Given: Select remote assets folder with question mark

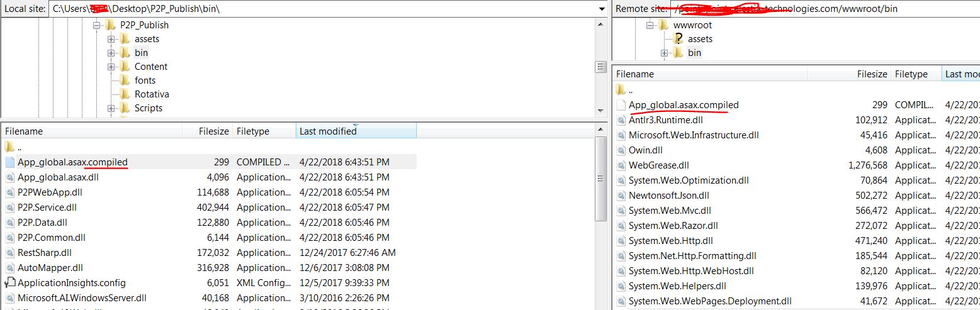Looking at the screenshot, I should click(700, 39).
